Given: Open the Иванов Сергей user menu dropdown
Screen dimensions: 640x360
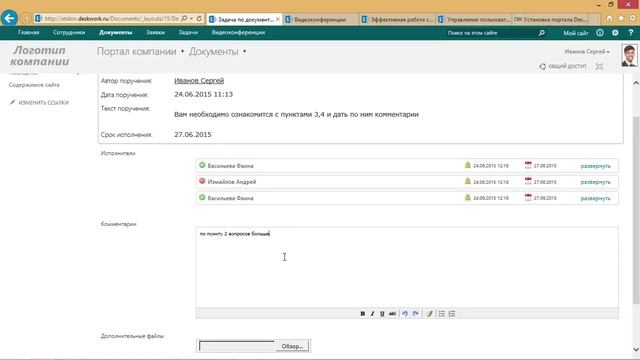Looking at the screenshot, I should pyautogui.click(x=587, y=51).
